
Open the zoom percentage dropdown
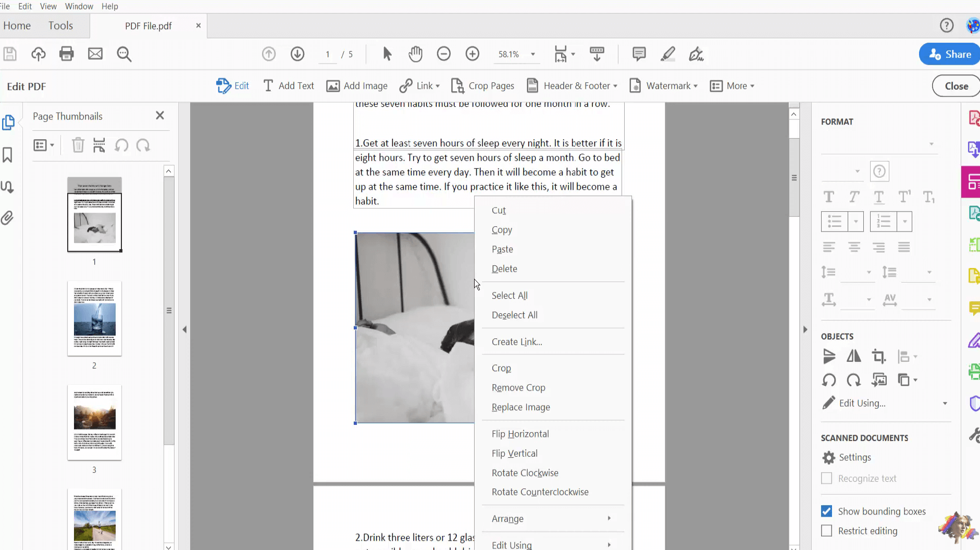tap(532, 54)
